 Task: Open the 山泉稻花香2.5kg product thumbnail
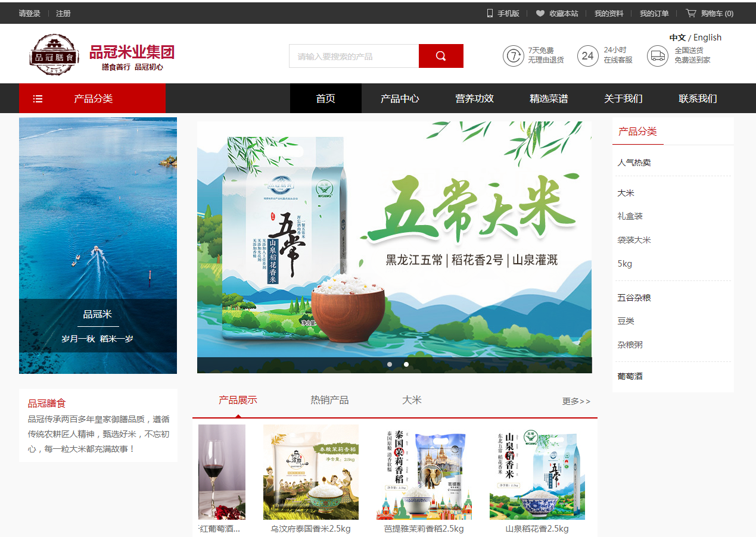pos(537,473)
